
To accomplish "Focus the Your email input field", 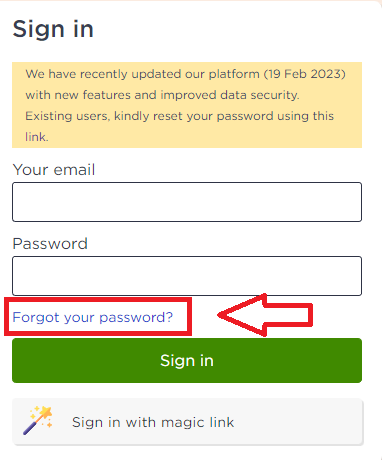I will pyautogui.click(x=187, y=202).
